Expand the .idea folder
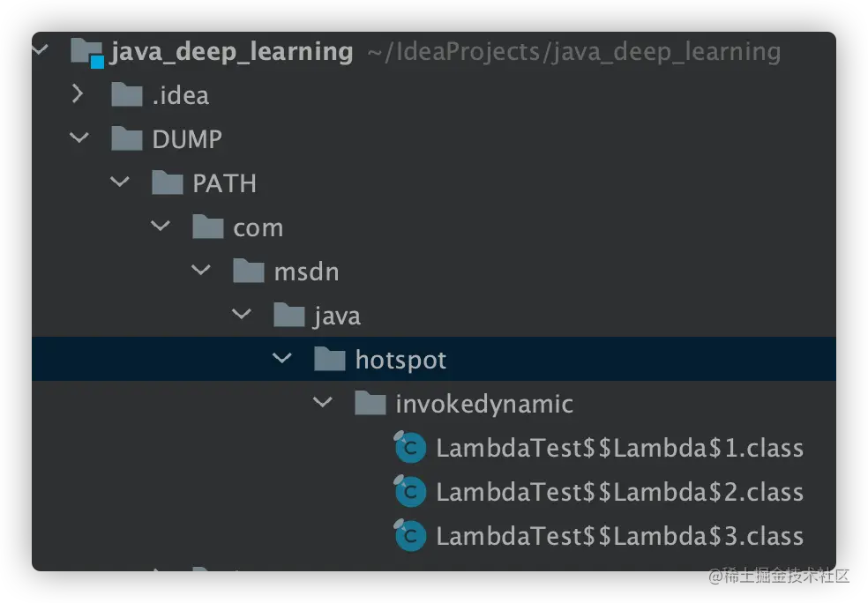The width and height of the screenshot is (868, 603). [x=79, y=94]
